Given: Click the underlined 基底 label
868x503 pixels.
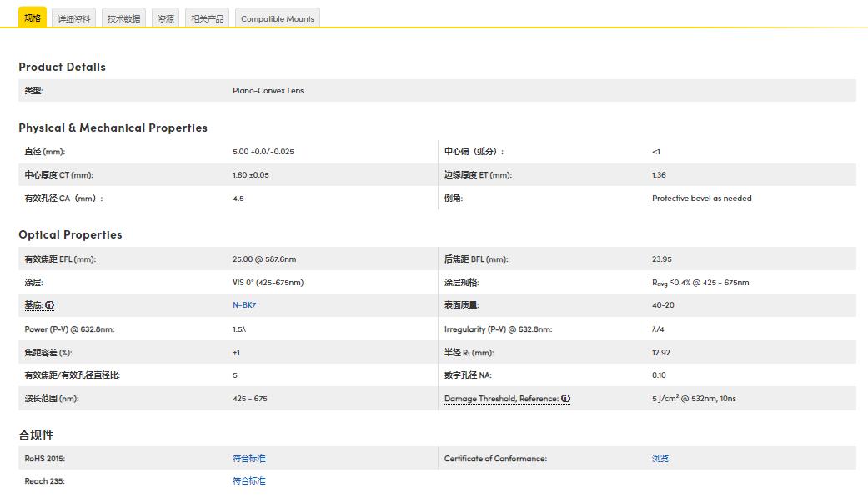Looking at the screenshot, I should 33,305.
